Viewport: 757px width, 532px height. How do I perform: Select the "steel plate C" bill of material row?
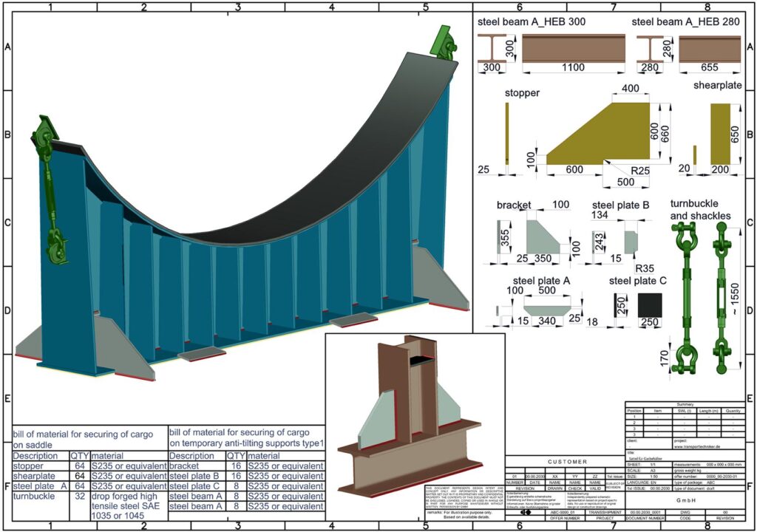point(247,486)
